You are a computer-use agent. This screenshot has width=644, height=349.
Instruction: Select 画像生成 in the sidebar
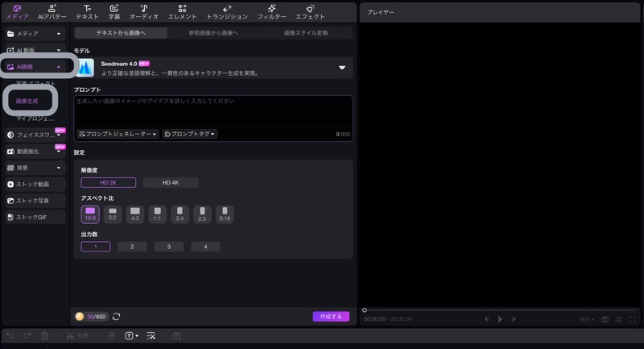pos(27,101)
